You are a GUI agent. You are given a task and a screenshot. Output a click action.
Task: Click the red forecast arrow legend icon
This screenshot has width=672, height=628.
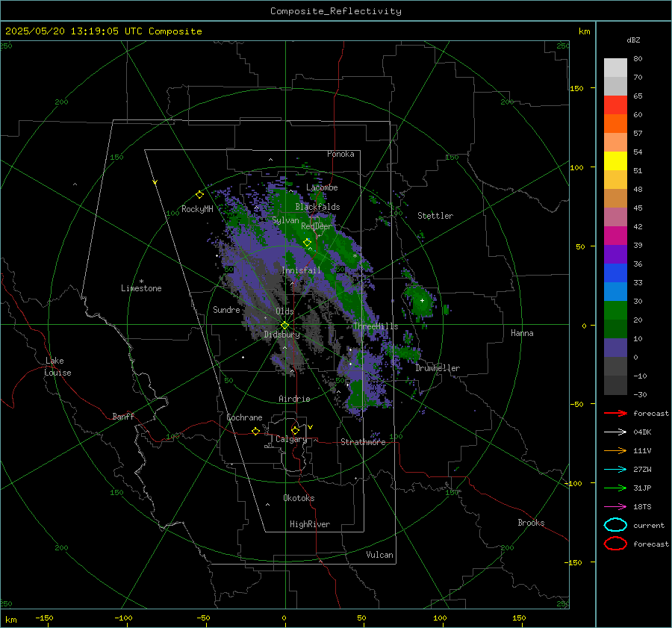pyautogui.click(x=615, y=413)
